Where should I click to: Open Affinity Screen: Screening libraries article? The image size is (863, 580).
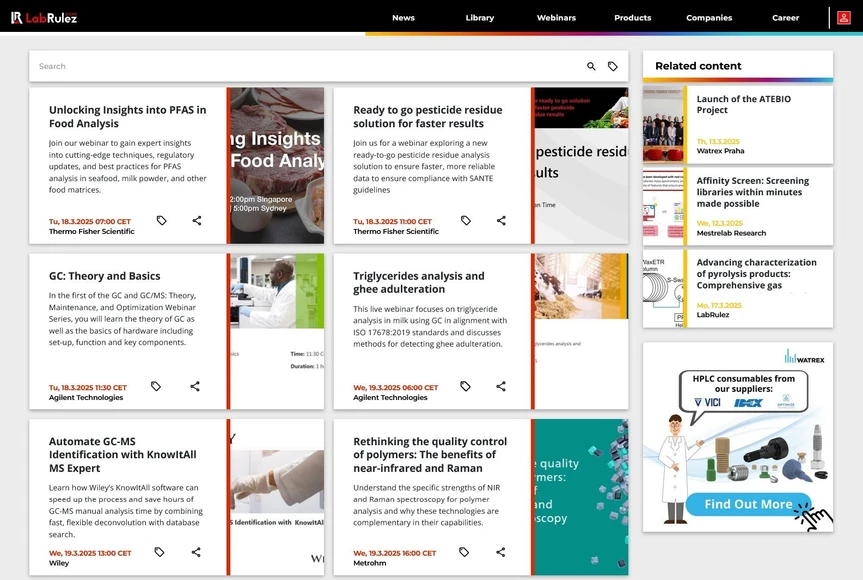pos(752,192)
